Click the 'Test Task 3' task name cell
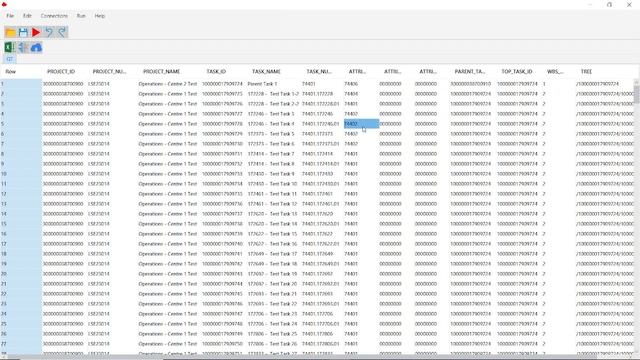The width and height of the screenshot is (640, 360). (271, 114)
